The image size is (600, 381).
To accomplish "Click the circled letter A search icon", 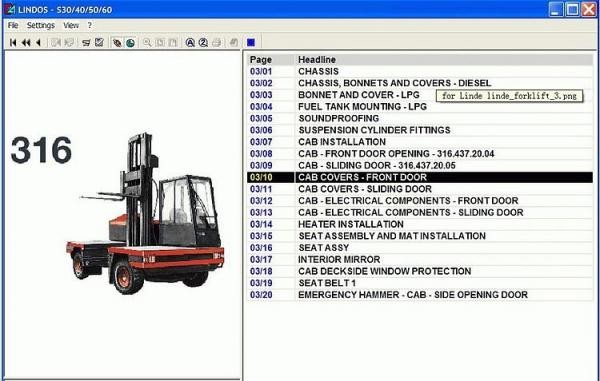I will pos(190,42).
